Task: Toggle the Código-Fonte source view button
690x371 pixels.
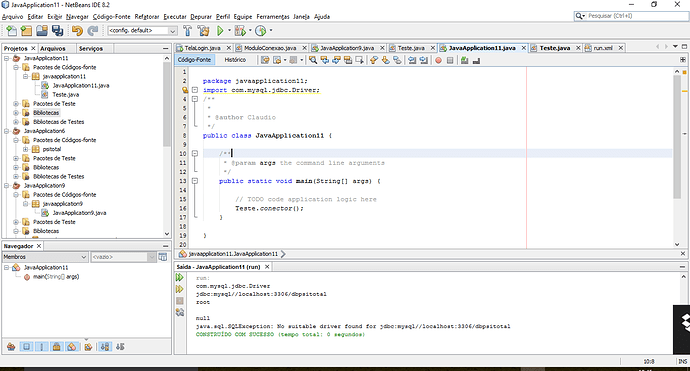Action: click(x=194, y=60)
